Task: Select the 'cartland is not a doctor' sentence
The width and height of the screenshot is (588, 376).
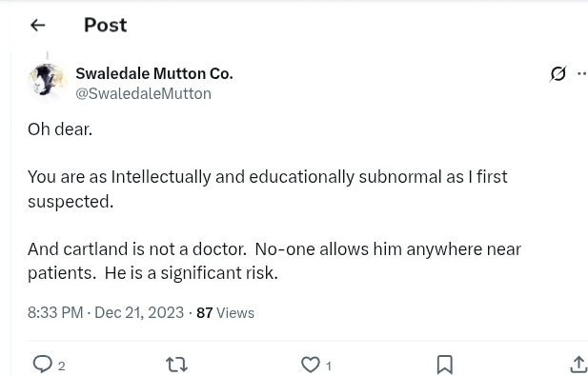Action: click(x=137, y=249)
